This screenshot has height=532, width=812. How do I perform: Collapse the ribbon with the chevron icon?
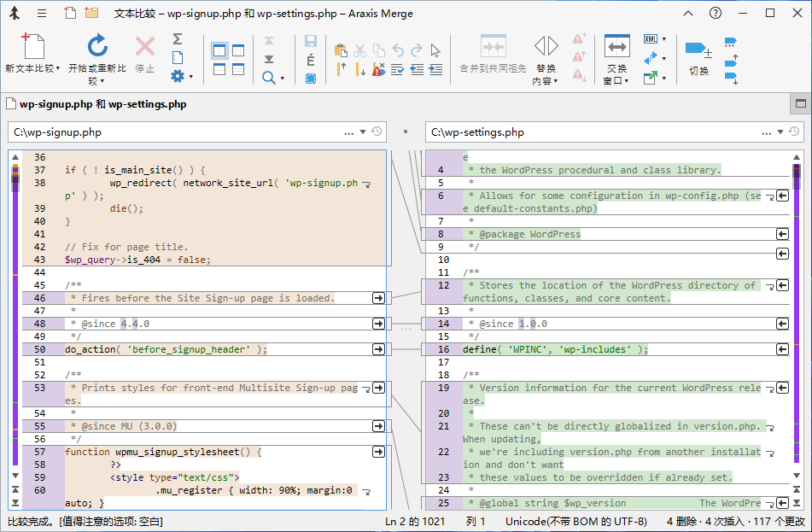687,14
